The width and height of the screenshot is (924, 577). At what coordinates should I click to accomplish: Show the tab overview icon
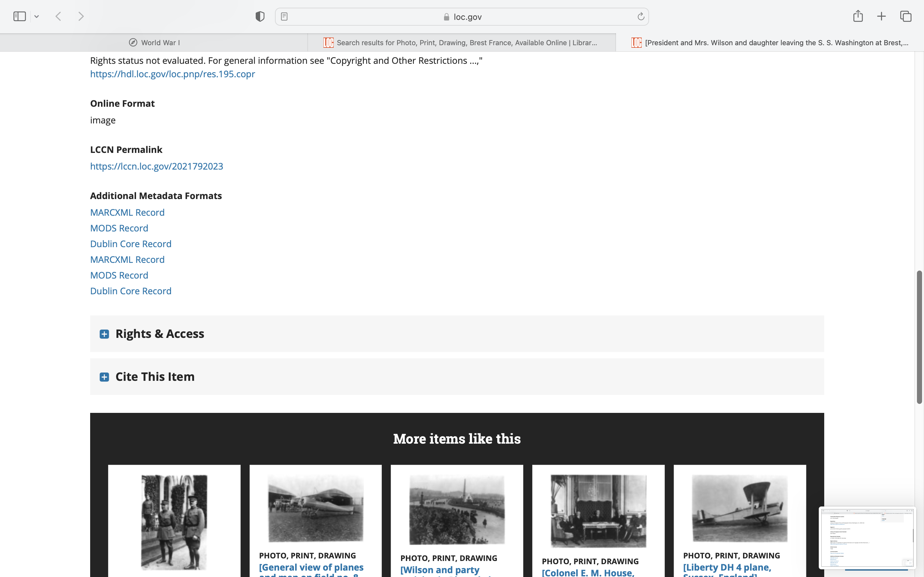click(x=906, y=16)
